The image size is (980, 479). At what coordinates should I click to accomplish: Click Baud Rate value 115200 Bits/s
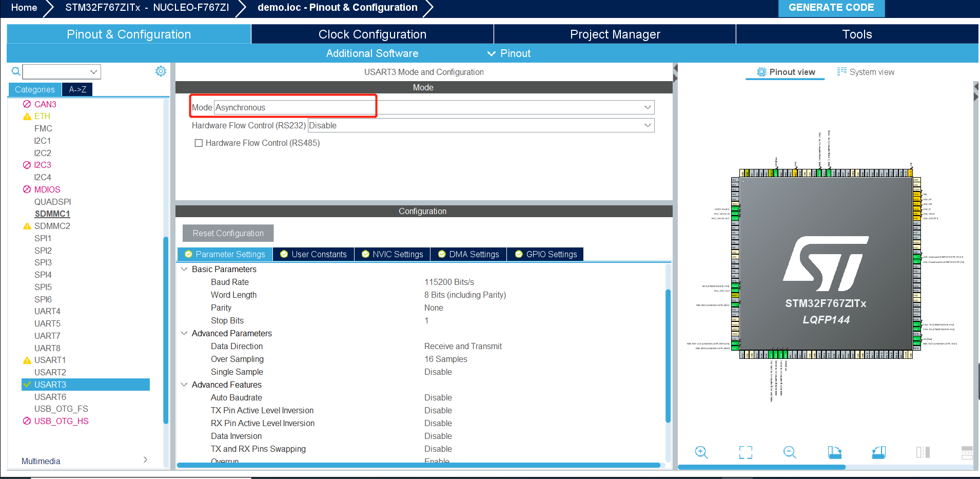click(449, 282)
